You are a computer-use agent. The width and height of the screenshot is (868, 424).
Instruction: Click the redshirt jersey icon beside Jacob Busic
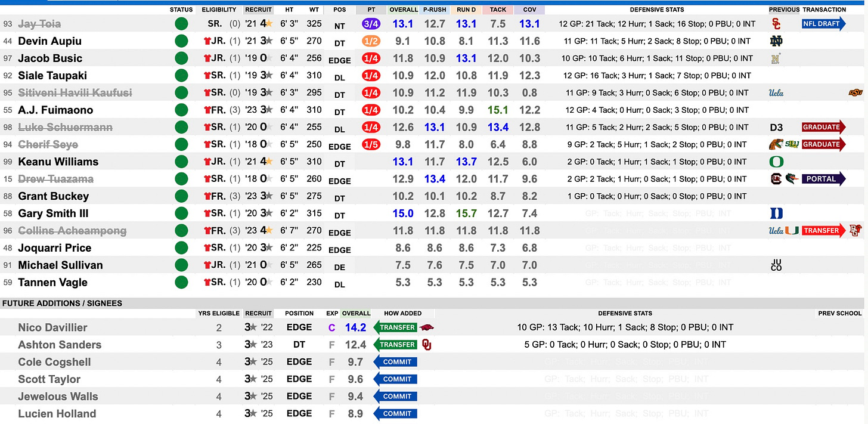tap(207, 58)
